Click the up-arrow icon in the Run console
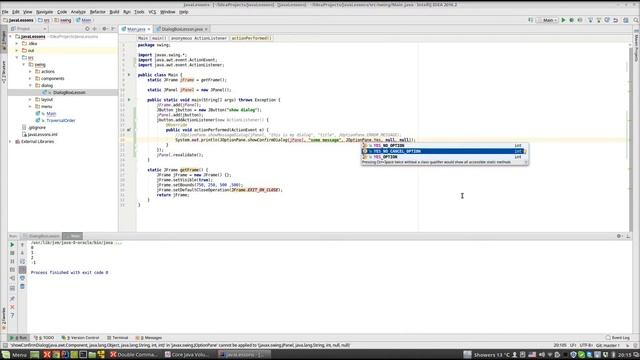The image size is (640, 360). click(22, 245)
